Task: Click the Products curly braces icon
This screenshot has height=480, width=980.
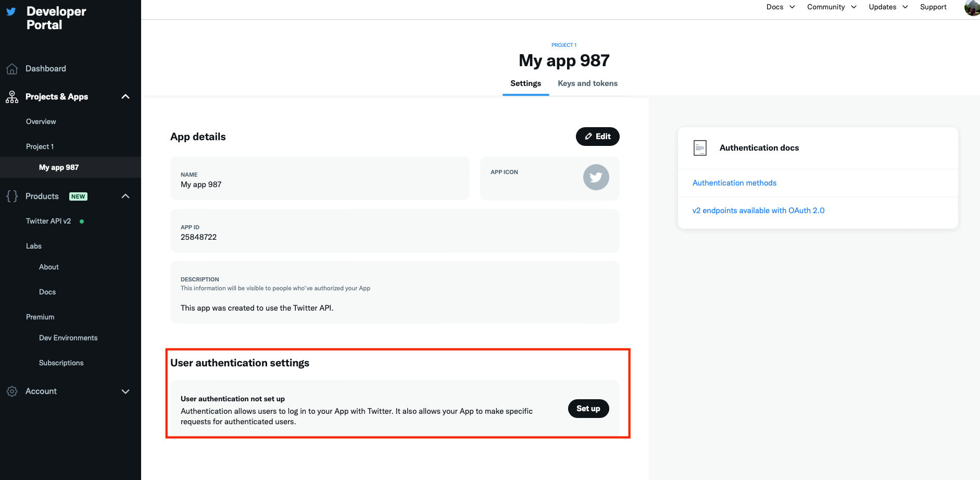Action: (12, 196)
